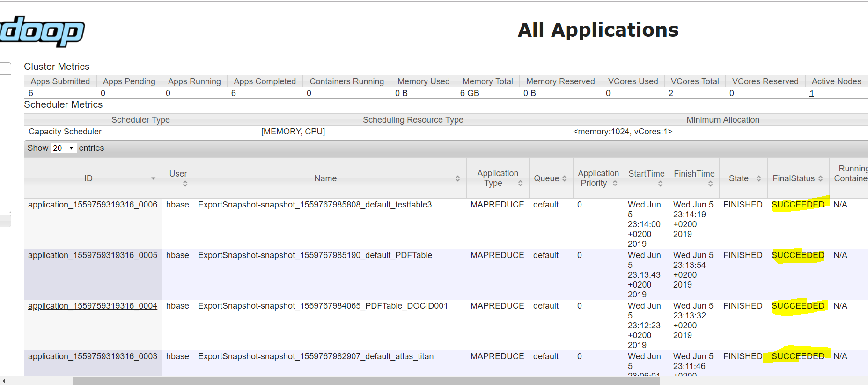Sort by Application Type column
Image resolution: width=868 pixels, height=385 pixels.
[520, 184]
